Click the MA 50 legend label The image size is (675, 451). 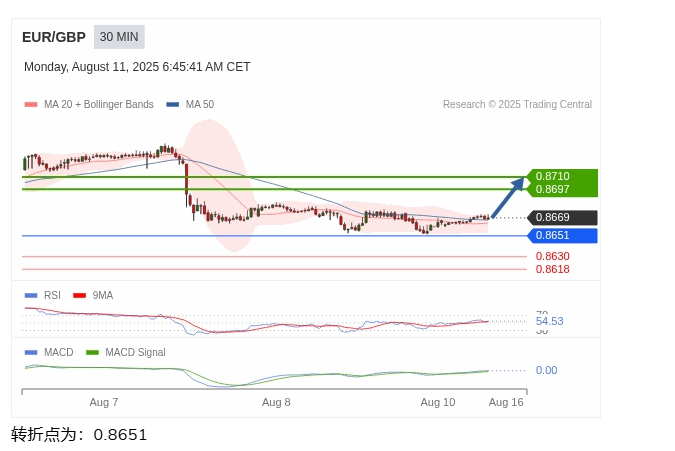200,105
